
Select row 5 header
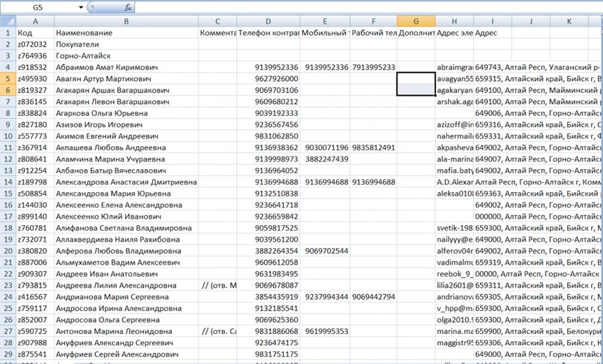click(x=8, y=79)
